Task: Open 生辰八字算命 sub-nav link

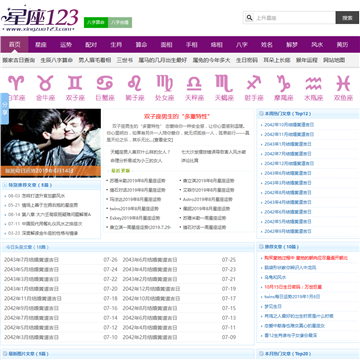Action: [x=57, y=60]
